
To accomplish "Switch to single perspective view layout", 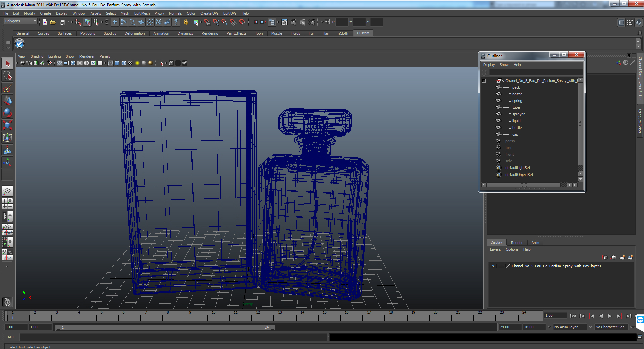I will click(7, 191).
